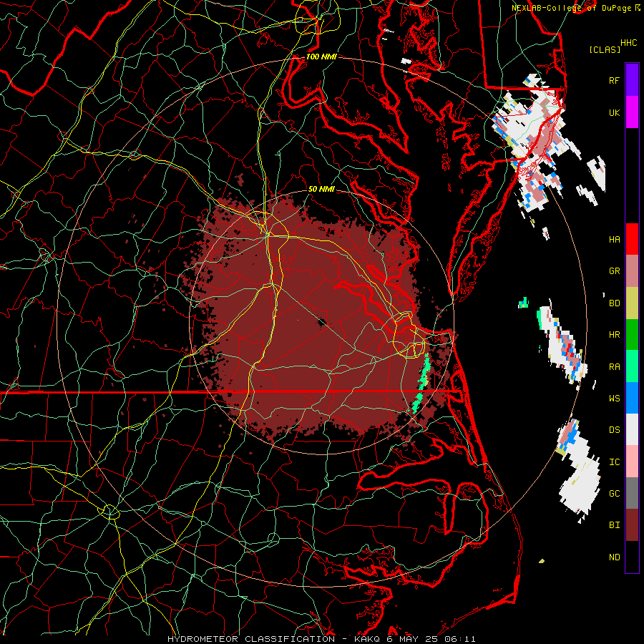Image resolution: width=644 pixels, height=644 pixels.
Task: Click the 50 NMI range ring label
Action: (x=321, y=189)
